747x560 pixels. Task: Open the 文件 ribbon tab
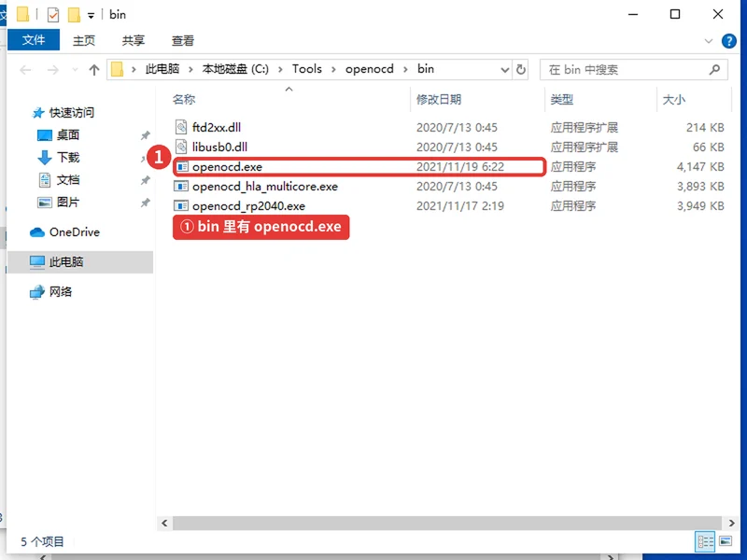[34, 40]
